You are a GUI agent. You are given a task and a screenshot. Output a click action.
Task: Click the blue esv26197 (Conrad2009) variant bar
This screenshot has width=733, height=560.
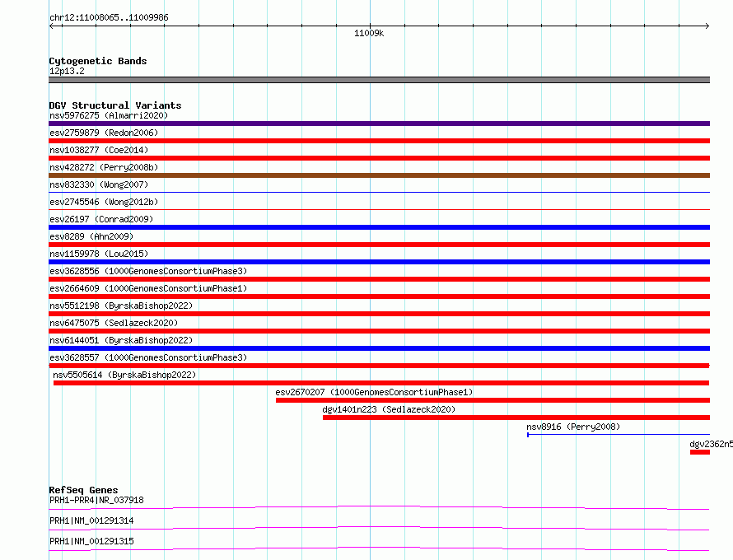(x=379, y=227)
